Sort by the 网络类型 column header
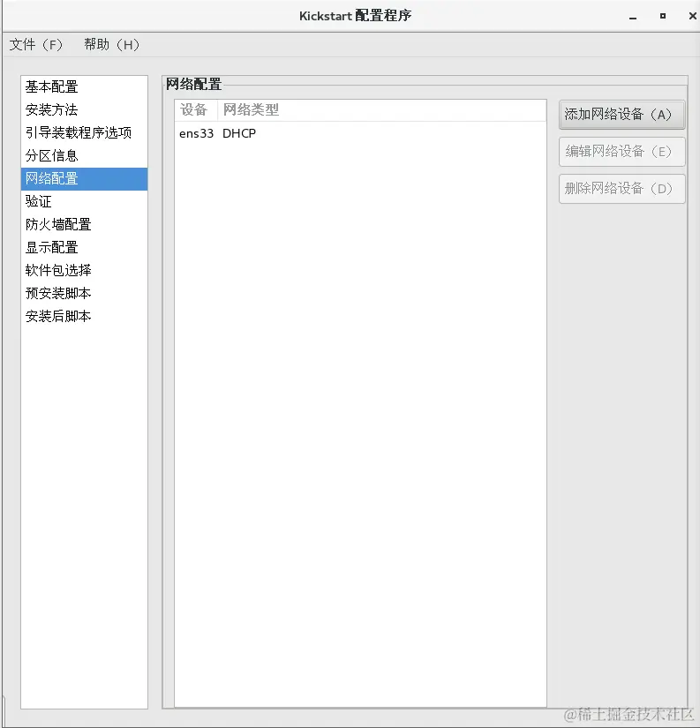 click(x=382, y=110)
